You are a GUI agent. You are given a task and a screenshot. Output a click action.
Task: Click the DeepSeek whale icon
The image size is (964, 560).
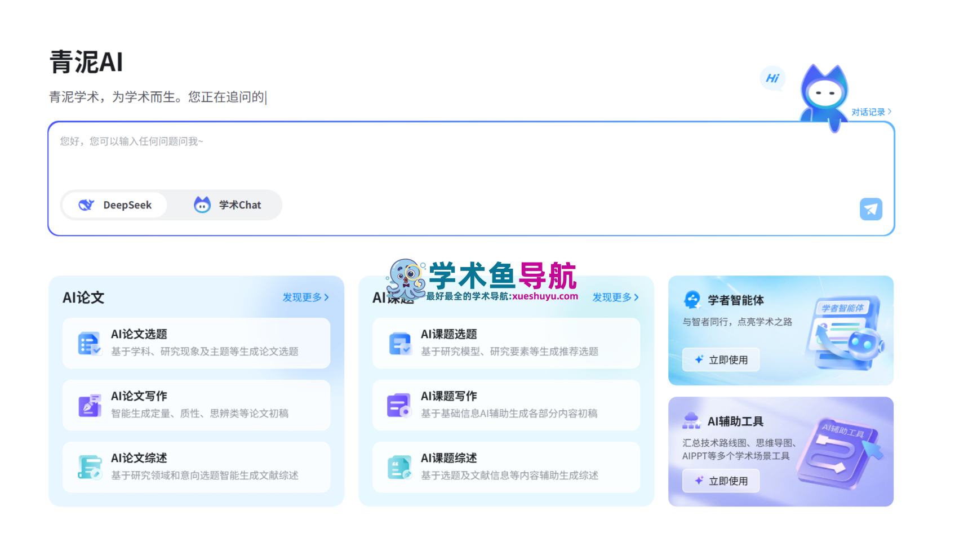point(87,205)
